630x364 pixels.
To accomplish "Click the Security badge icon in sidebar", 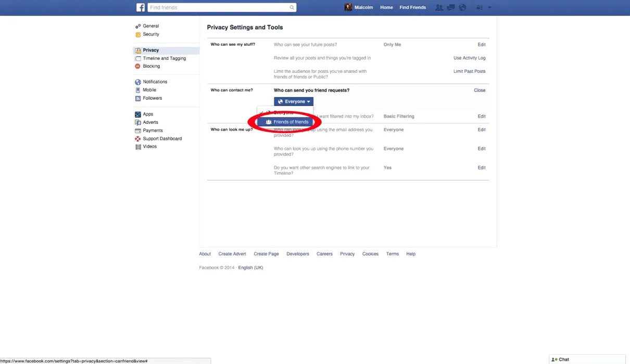I will click(x=138, y=34).
